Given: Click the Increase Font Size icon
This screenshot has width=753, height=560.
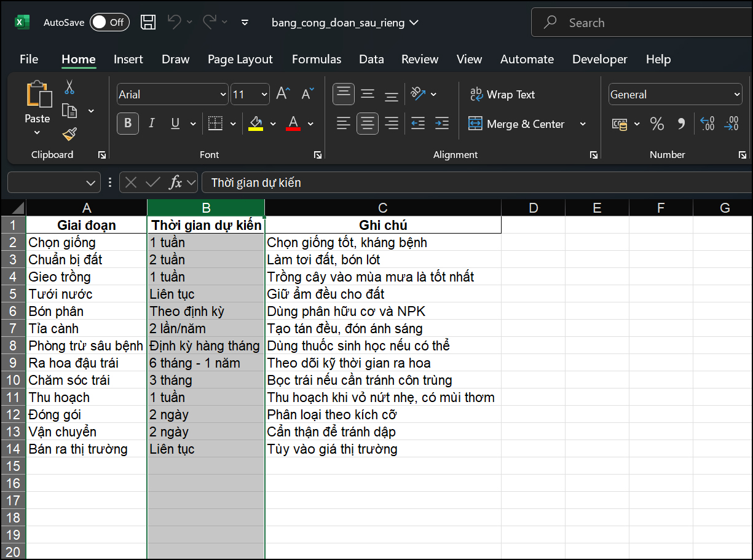Looking at the screenshot, I should pos(283,94).
